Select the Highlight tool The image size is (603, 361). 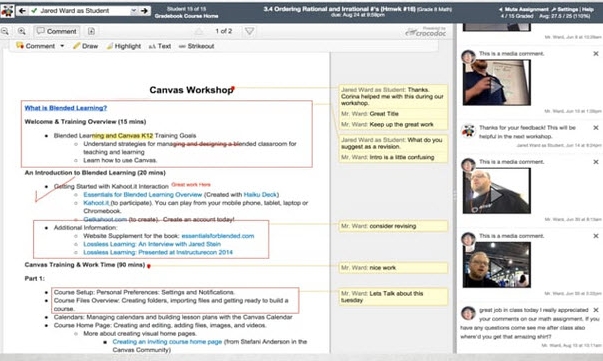tap(123, 46)
